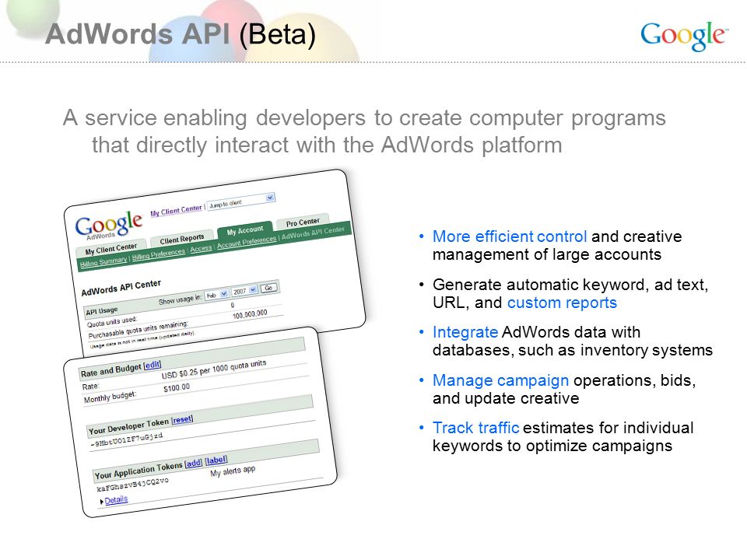The height and width of the screenshot is (560, 747).
Task: Click the 'custom reports' highlighted text
Action: coord(562,303)
